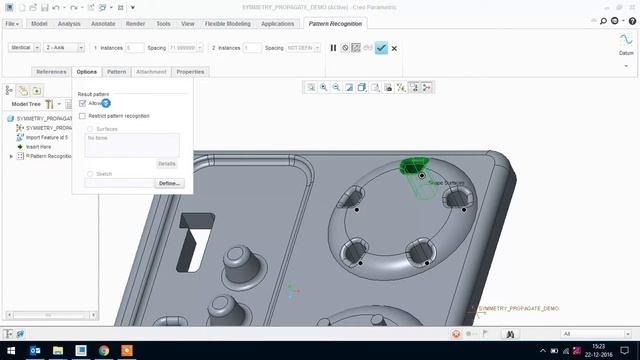Open the Customize Quick Access Toolbar arrow

(133, 7)
